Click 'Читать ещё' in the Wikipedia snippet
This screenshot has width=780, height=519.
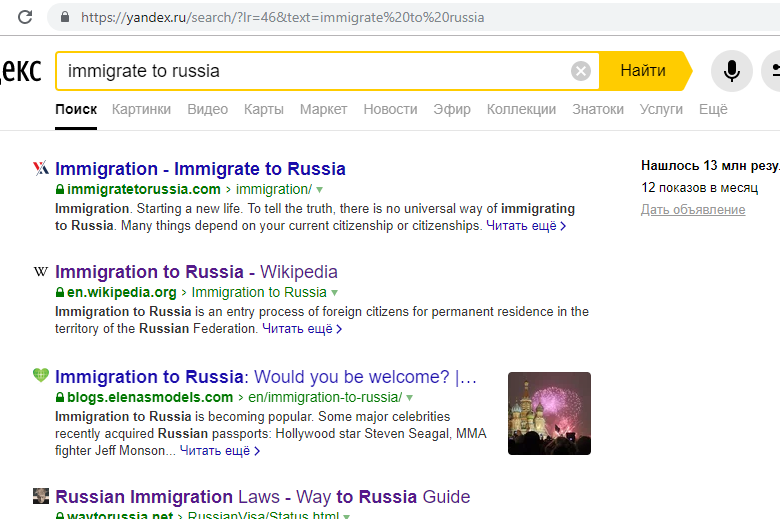pos(302,329)
